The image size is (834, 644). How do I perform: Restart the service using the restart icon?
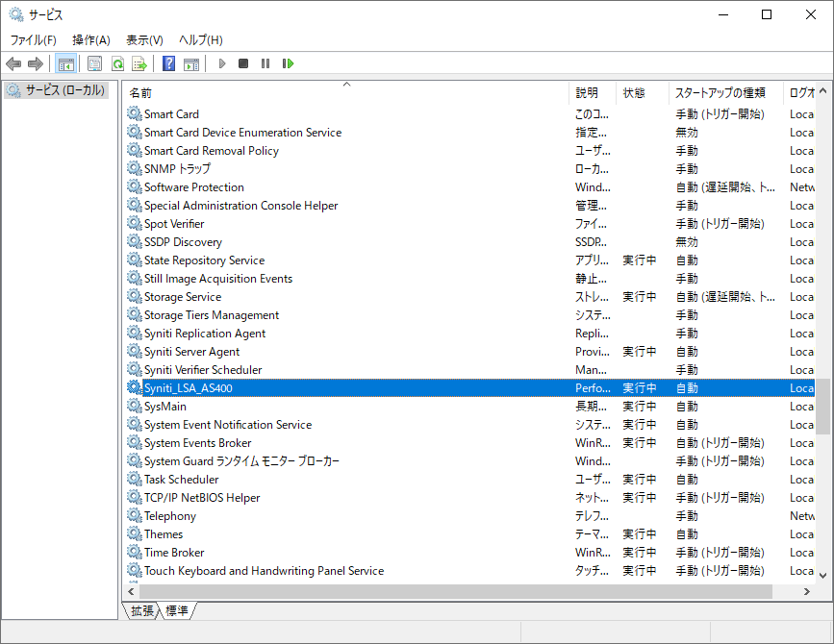pyautogui.click(x=288, y=63)
